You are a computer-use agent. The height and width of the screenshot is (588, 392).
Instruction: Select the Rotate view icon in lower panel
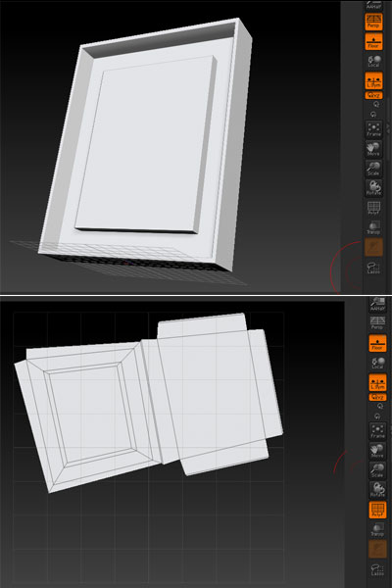[x=377, y=490]
